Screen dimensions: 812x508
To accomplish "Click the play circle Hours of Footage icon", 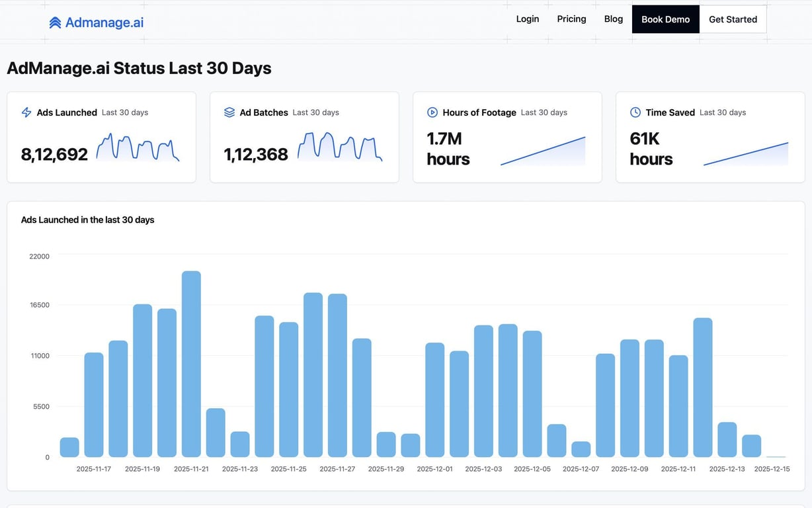I will [432, 112].
